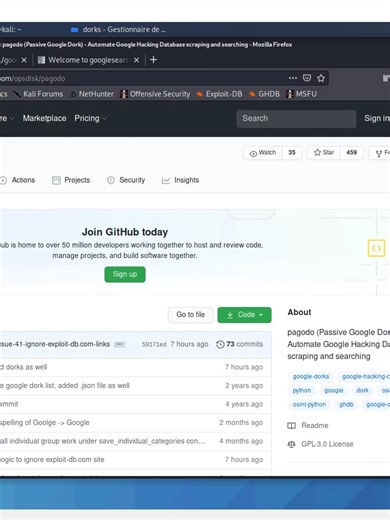Close the partly hidden first browser tab
The width and height of the screenshot is (390, 520).
tap(24, 60)
